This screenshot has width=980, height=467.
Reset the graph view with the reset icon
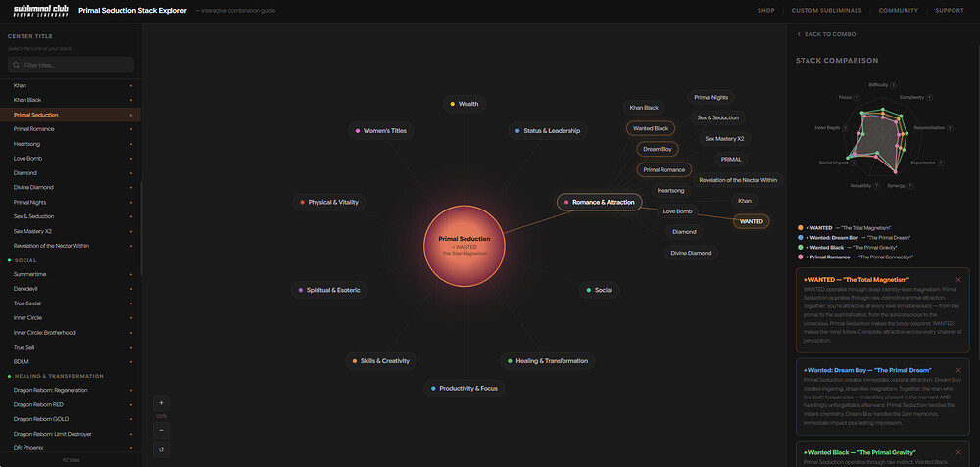click(x=162, y=449)
